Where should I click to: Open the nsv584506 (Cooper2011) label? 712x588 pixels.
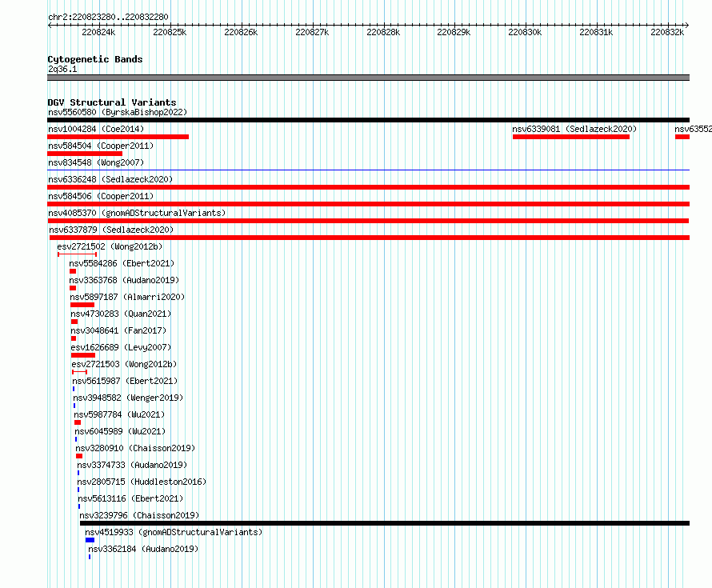[x=101, y=196]
